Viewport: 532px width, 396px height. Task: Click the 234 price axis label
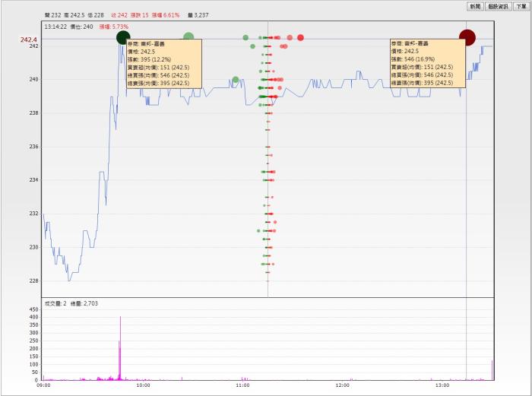click(33, 180)
